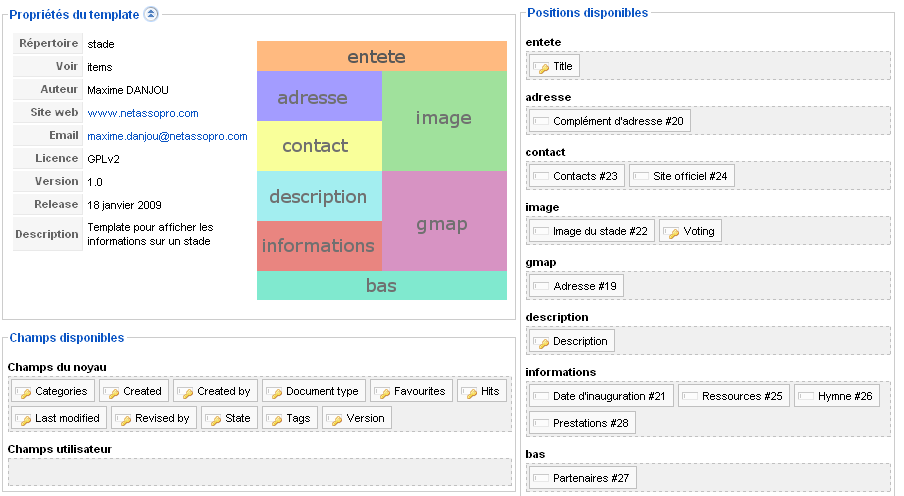Open the maxime.danjou@netassopro.com email link

167,136
